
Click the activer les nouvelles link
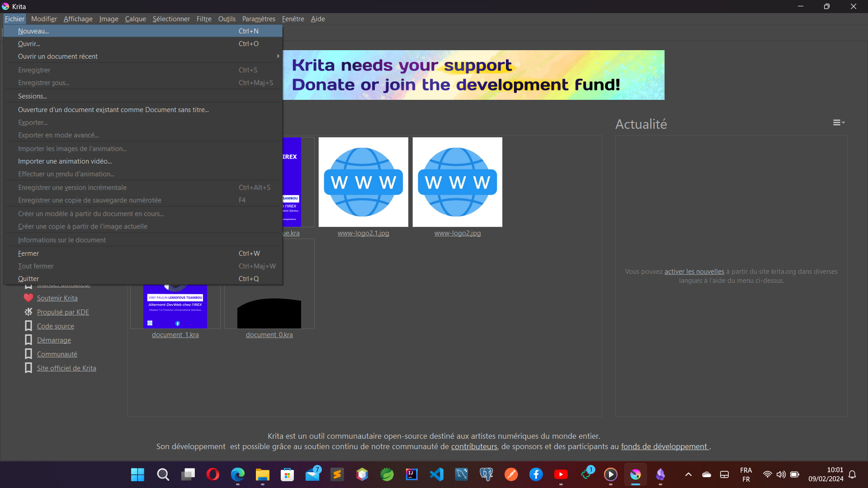[x=694, y=272]
